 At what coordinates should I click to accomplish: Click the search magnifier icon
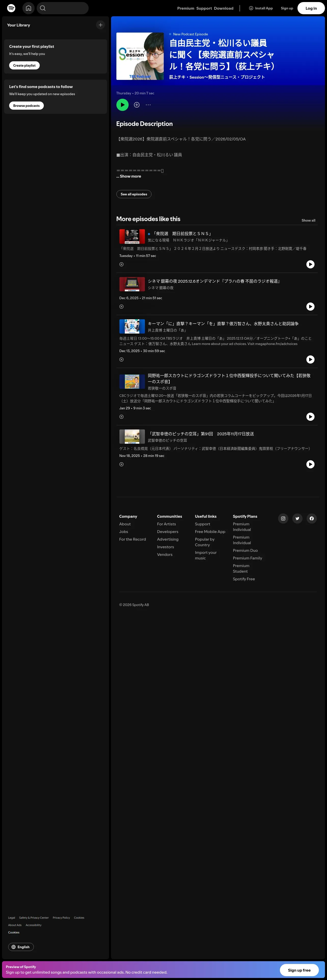43,8
